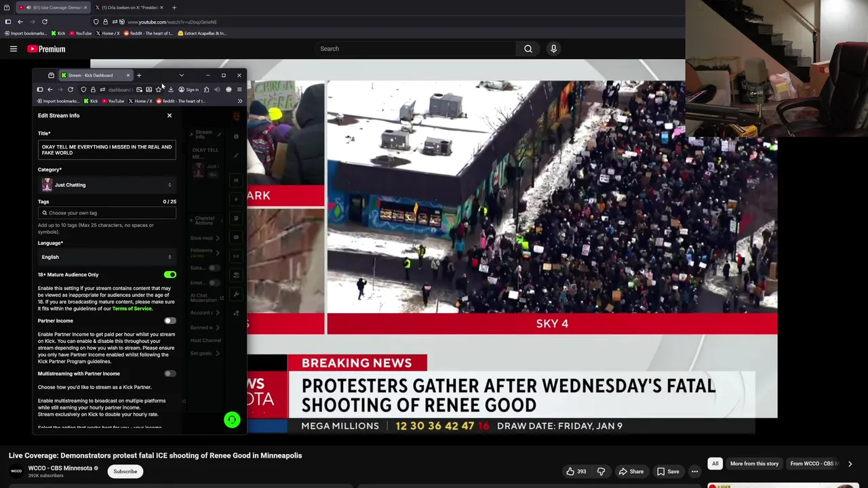Open Home / X bookmark in main browser
The image size is (868, 488).
click(x=108, y=33)
